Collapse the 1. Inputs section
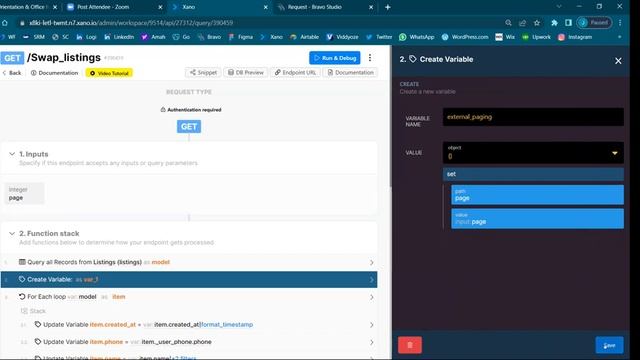Image resolution: width=640 pixels, height=360 pixels. point(12,154)
